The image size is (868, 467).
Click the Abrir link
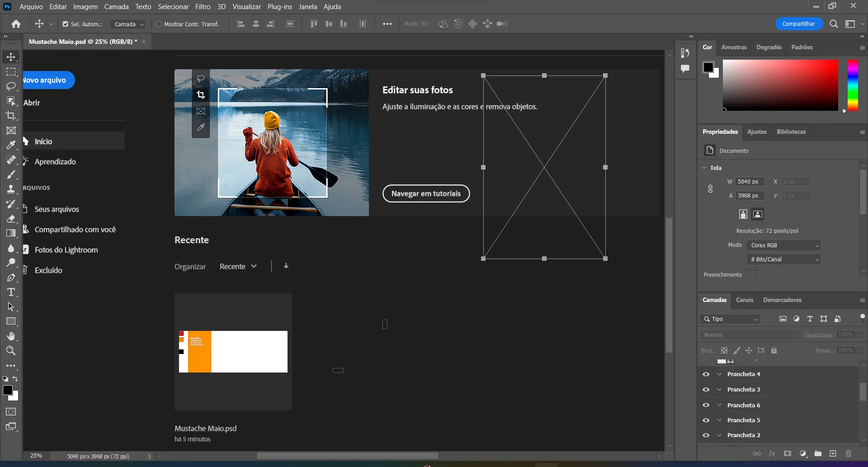(x=32, y=103)
